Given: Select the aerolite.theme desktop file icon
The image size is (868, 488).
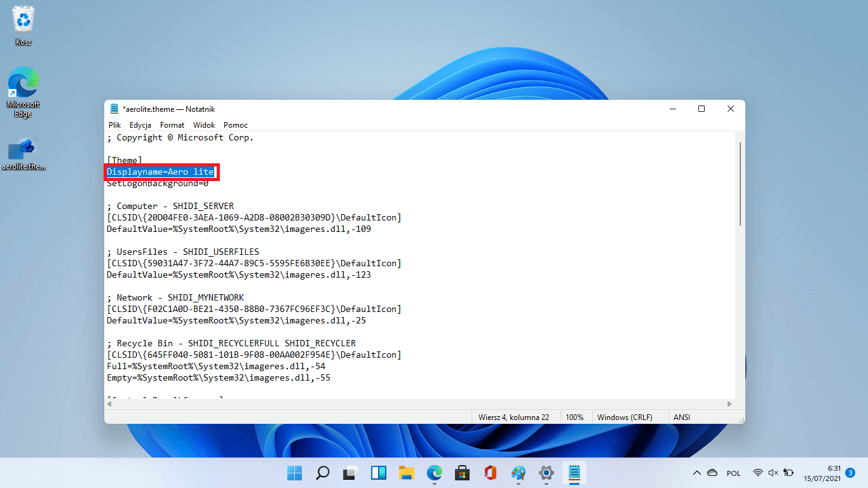Looking at the screenshot, I should pyautogui.click(x=24, y=154).
